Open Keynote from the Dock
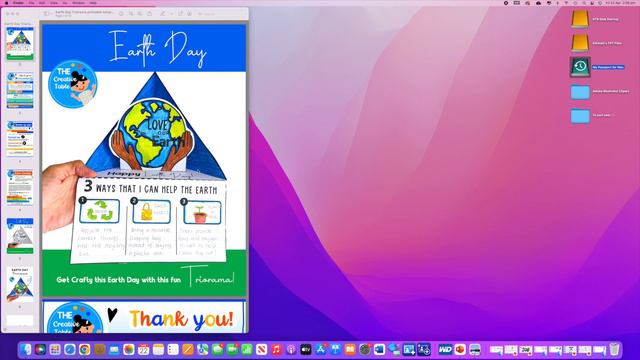Viewport: 640px width, 360px height. [335, 349]
